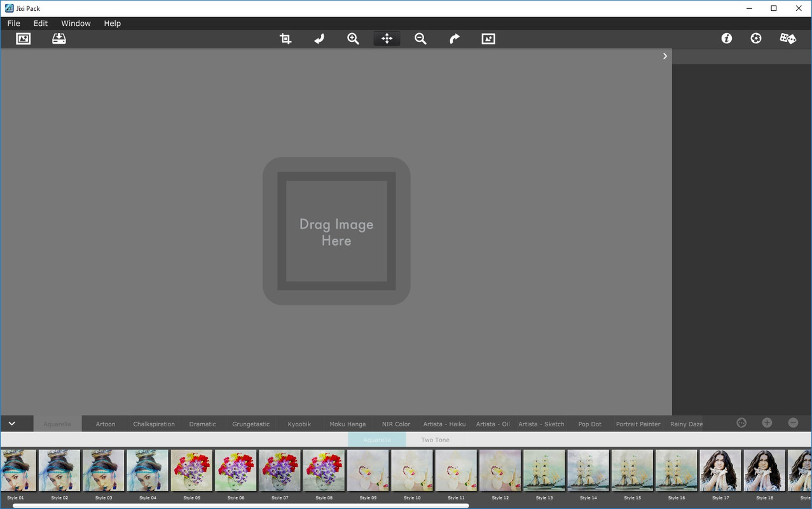Image resolution: width=812 pixels, height=509 pixels.
Task: Apply the Style 09 orchid preset
Action: click(x=368, y=471)
